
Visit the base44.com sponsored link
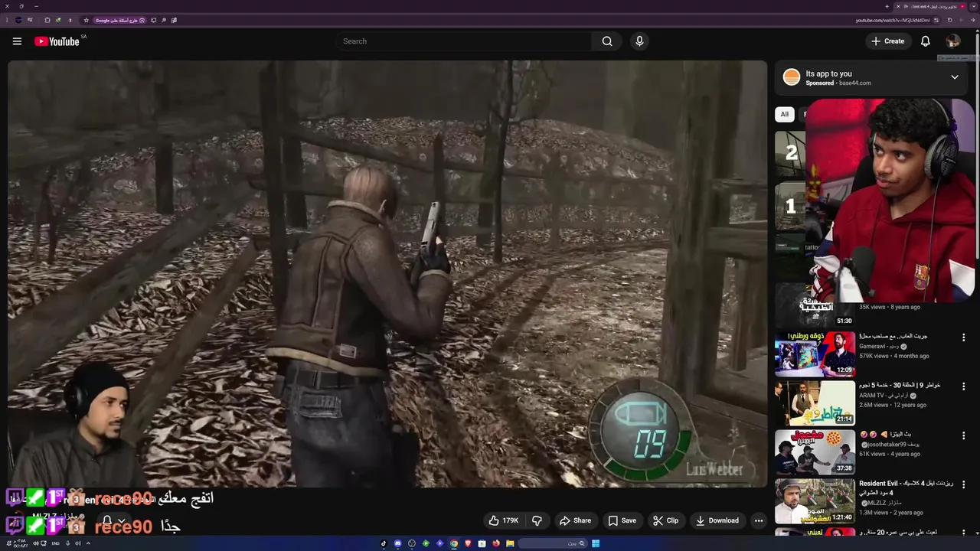854,83
